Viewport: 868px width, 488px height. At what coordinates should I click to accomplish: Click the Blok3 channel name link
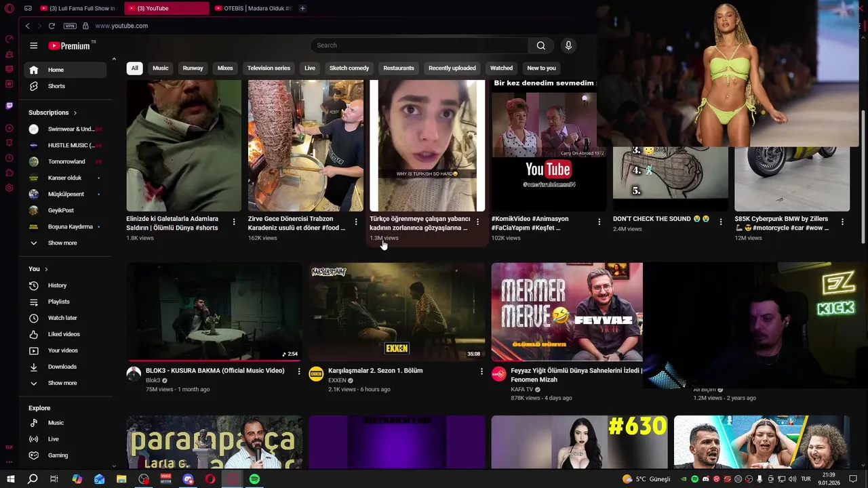click(x=153, y=380)
